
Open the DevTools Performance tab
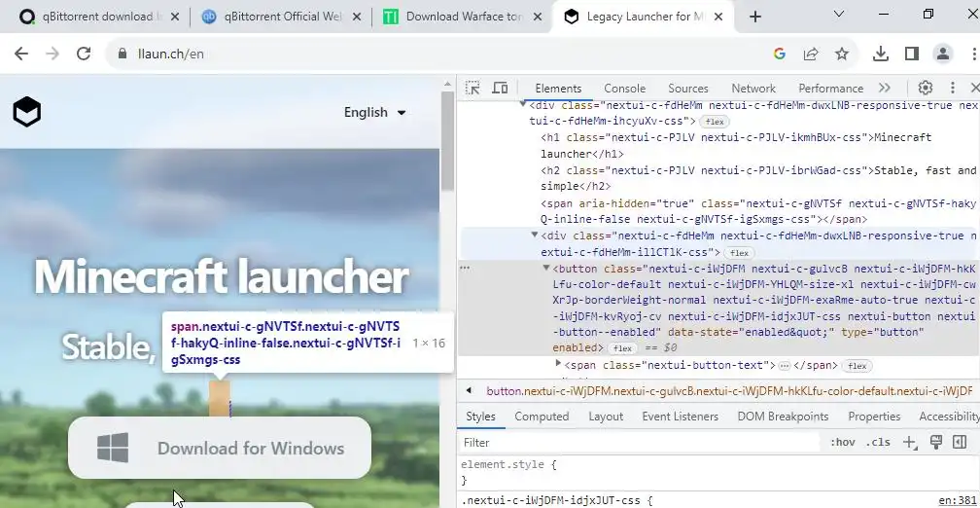[830, 89]
